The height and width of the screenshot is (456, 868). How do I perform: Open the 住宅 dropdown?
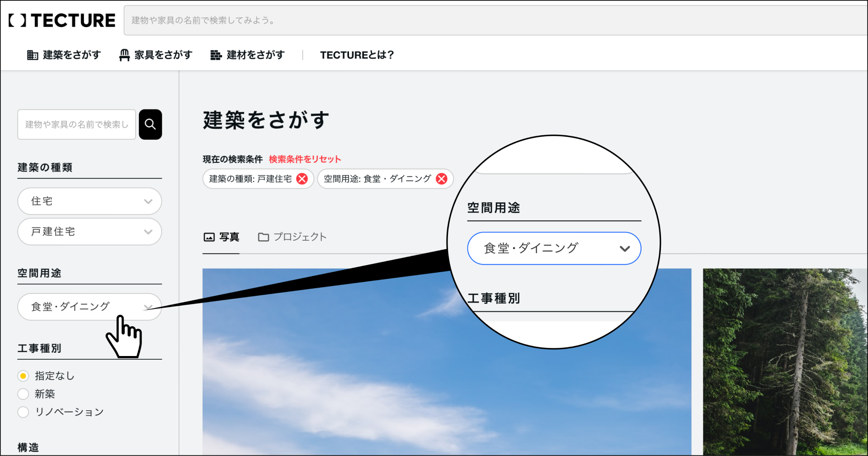(x=90, y=201)
